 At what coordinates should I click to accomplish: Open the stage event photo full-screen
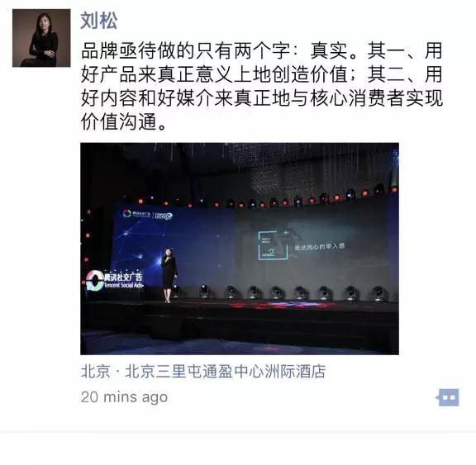pos(240,249)
